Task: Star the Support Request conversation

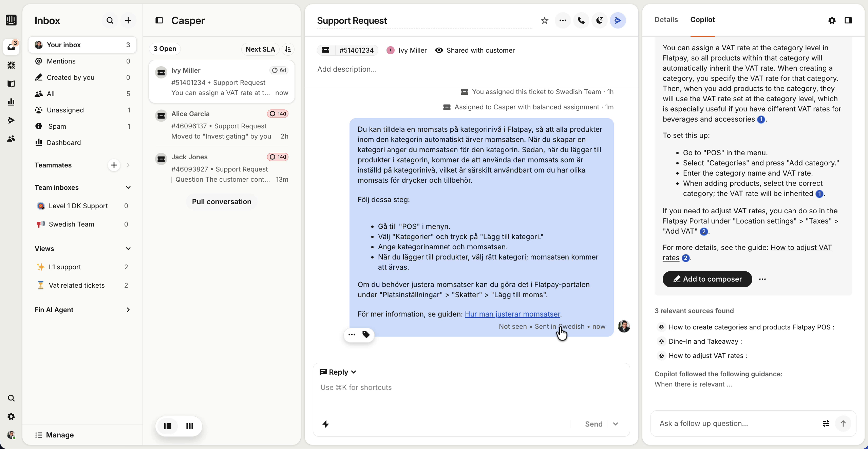Action: tap(544, 20)
